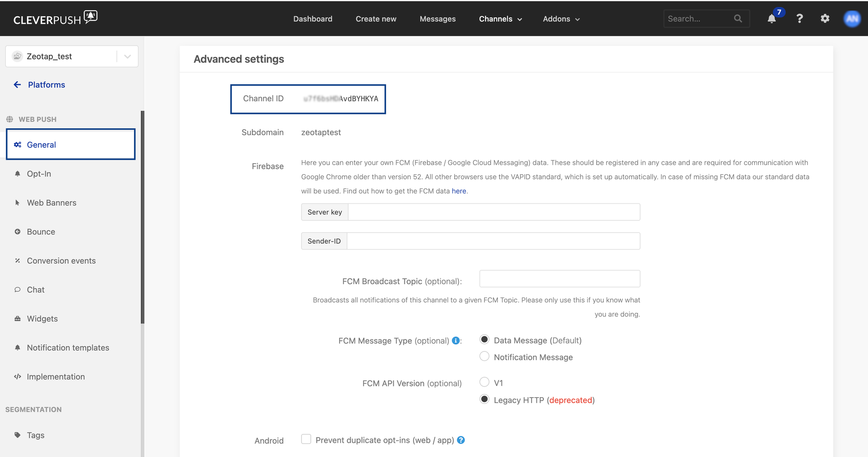Open the notifications bell icon
868x457 pixels.
click(x=771, y=19)
